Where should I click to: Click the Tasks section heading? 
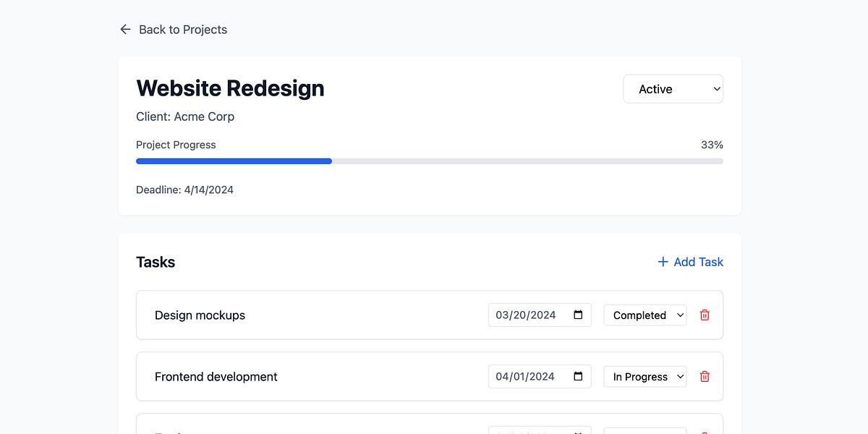(x=156, y=262)
